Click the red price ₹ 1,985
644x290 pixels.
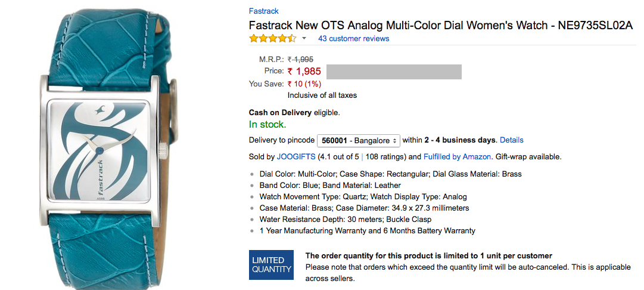pos(304,72)
